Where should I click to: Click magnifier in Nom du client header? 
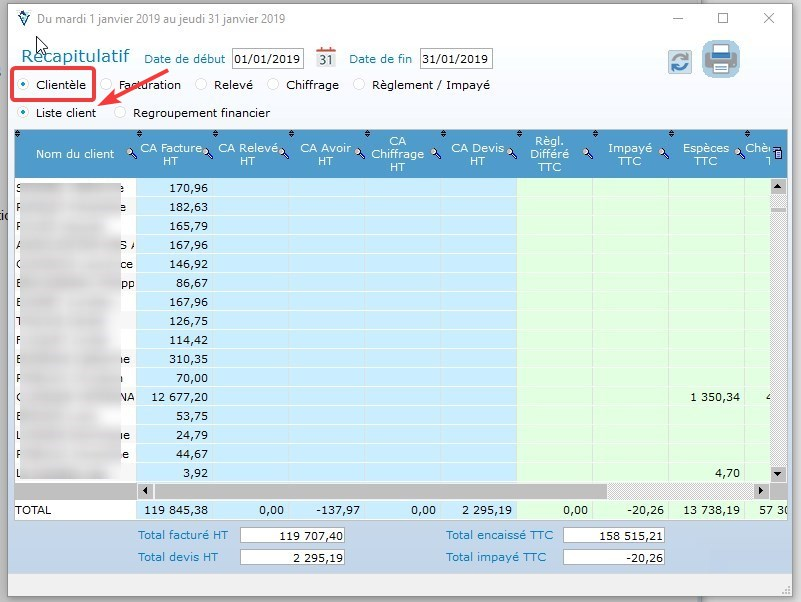click(132, 153)
